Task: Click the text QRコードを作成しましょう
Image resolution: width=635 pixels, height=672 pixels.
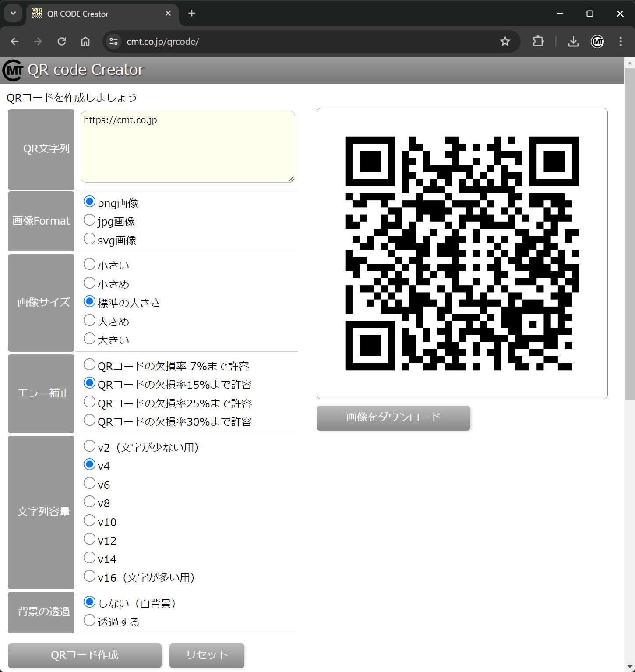Action: pos(72,98)
